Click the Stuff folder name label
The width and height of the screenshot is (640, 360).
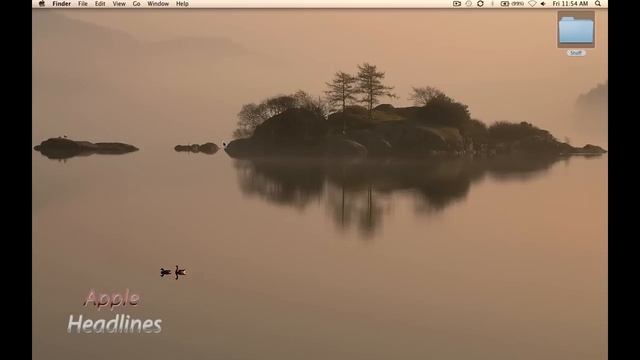click(576, 53)
